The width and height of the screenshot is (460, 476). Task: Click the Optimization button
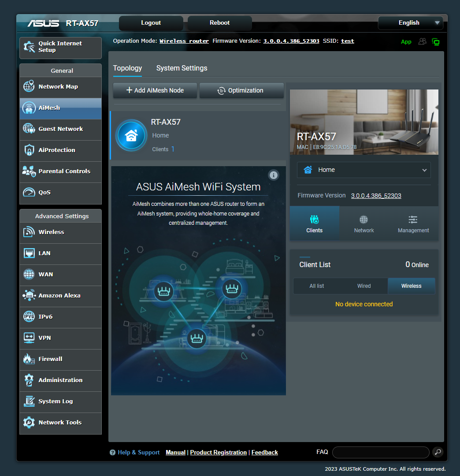tap(241, 90)
